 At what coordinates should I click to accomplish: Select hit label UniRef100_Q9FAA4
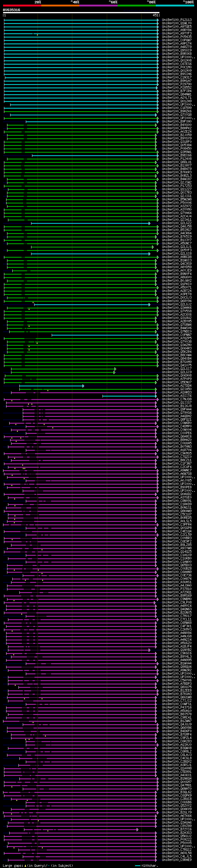click(x=177, y=410)
